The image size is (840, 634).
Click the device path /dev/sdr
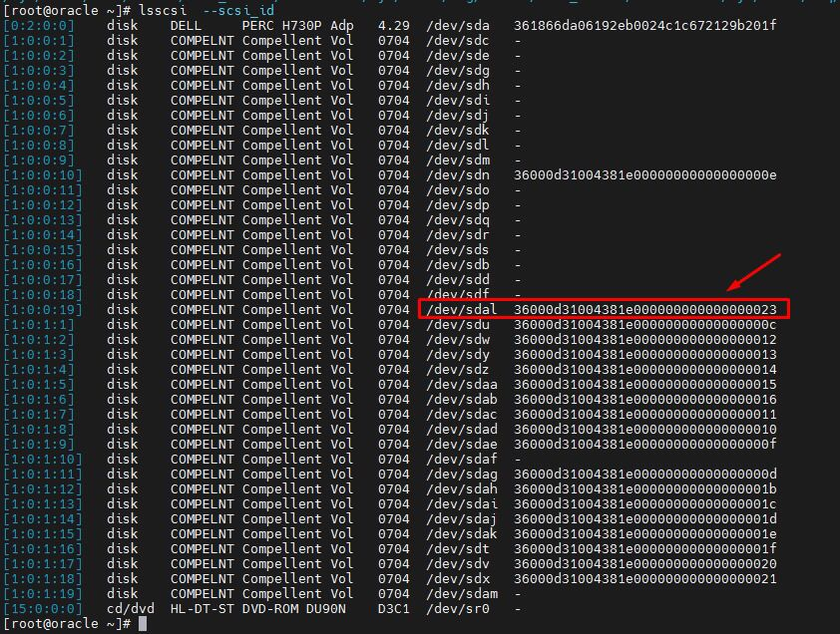[458, 235]
